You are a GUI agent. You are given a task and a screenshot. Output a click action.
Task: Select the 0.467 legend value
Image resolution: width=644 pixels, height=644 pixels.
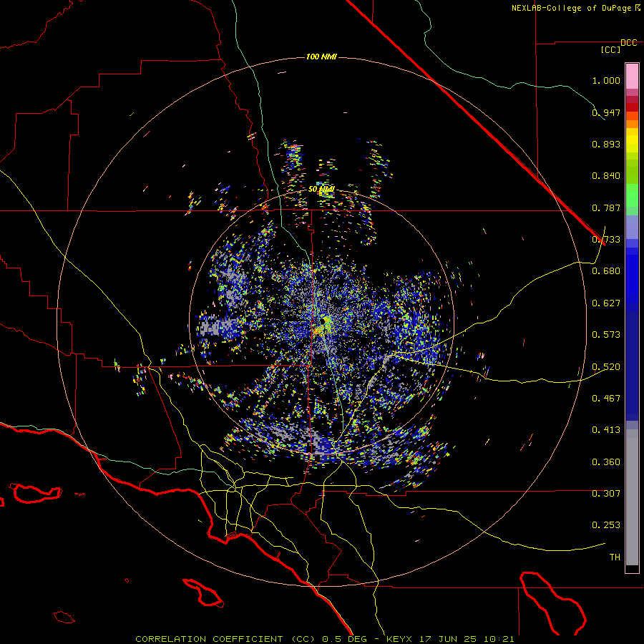[606, 399]
